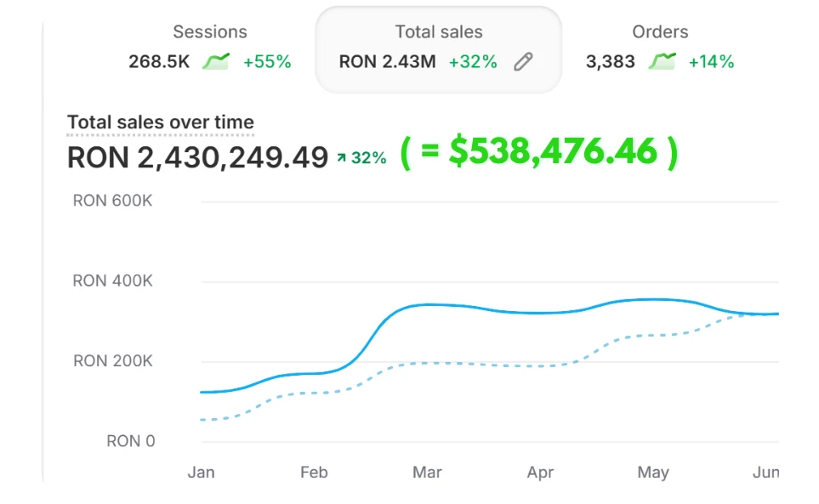Click the RON 2,430,249.49 total amount
The image size is (819, 504).
(198, 157)
